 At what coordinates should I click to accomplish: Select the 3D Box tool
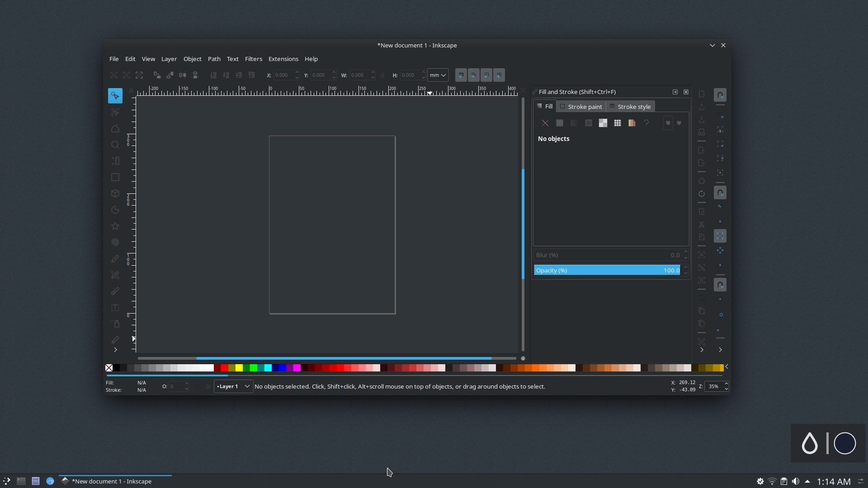pyautogui.click(x=115, y=193)
